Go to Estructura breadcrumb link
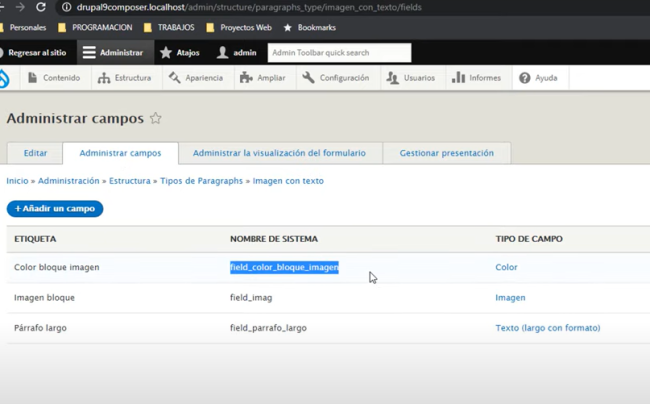 click(130, 181)
